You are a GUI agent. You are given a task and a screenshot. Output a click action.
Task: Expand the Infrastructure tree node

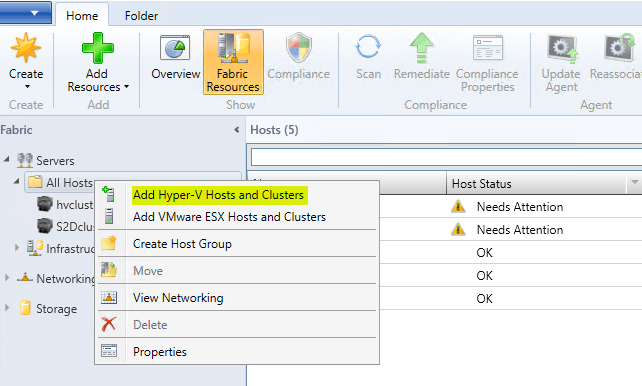click(x=16, y=247)
